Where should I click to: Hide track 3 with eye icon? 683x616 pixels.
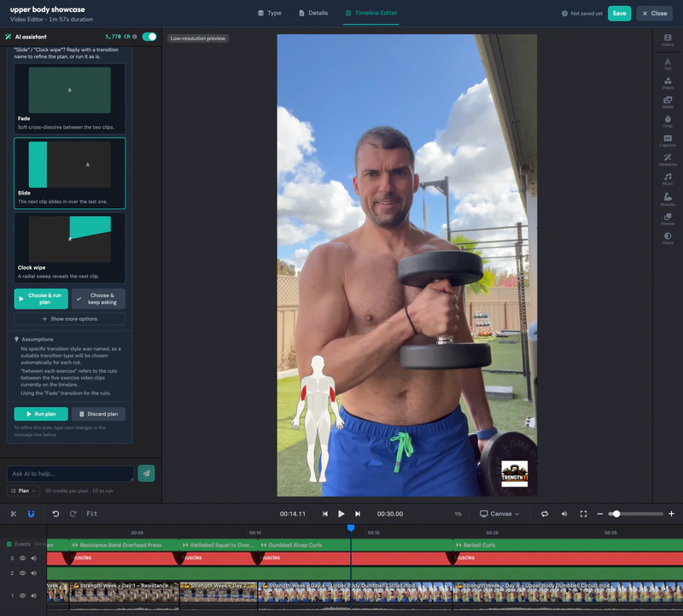pyautogui.click(x=23, y=558)
